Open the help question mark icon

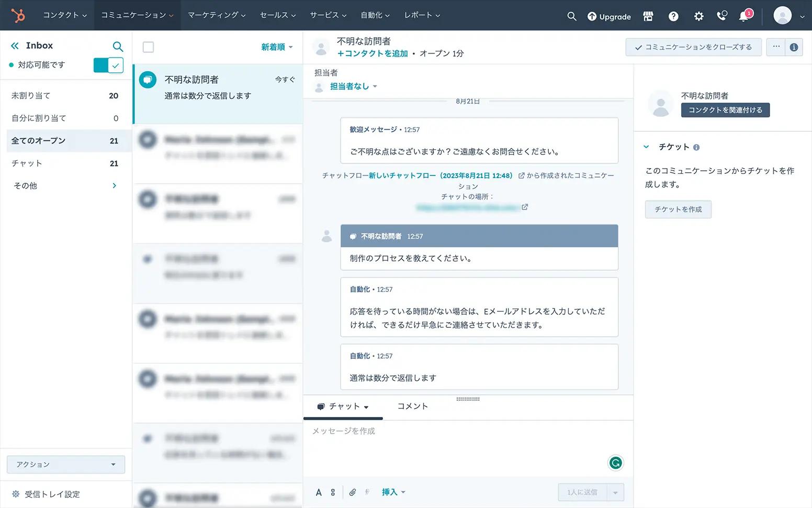(673, 16)
